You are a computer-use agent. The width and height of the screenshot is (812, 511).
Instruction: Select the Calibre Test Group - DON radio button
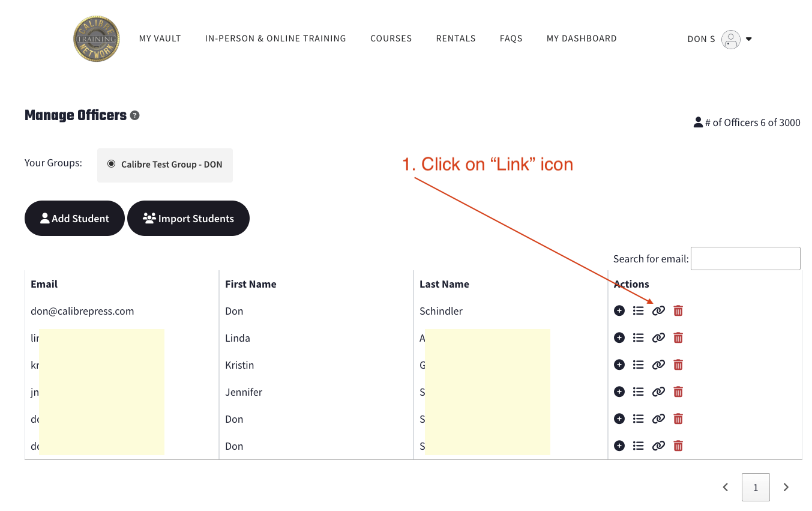click(x=111, y=164)
